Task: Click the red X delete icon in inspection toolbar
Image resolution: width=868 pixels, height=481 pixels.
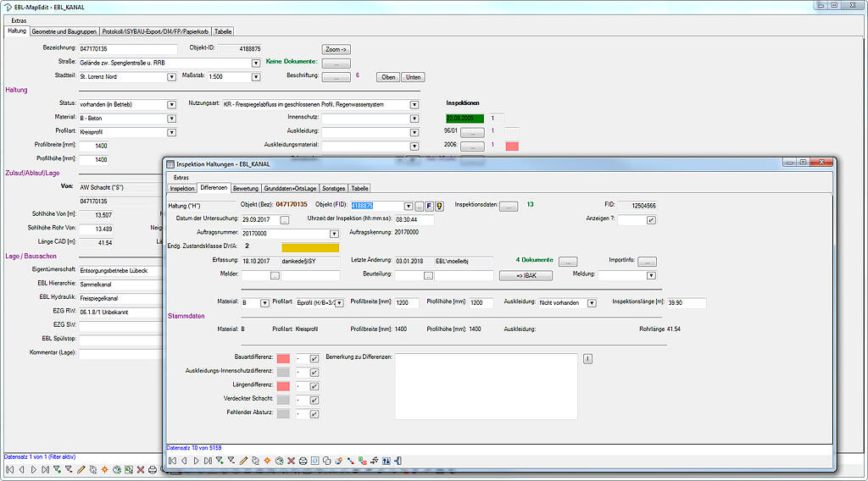Action: pyautogui.click(x=291, y=461)
